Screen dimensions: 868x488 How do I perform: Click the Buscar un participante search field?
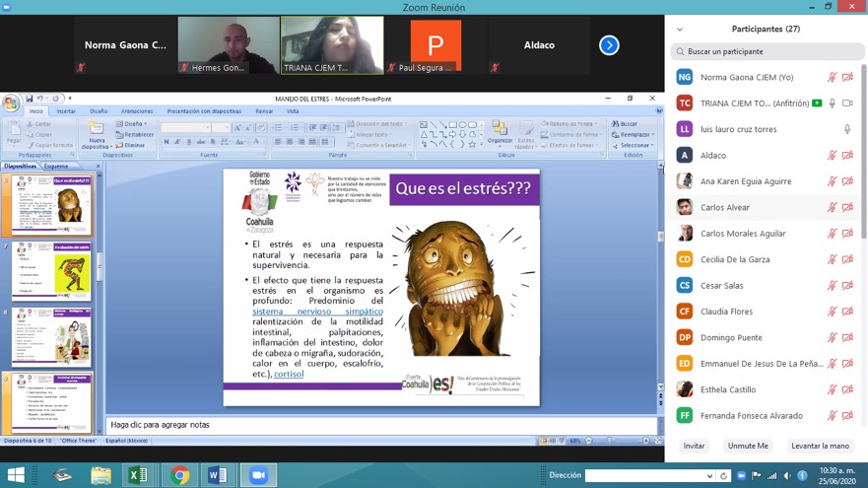[x=767, y=51]
